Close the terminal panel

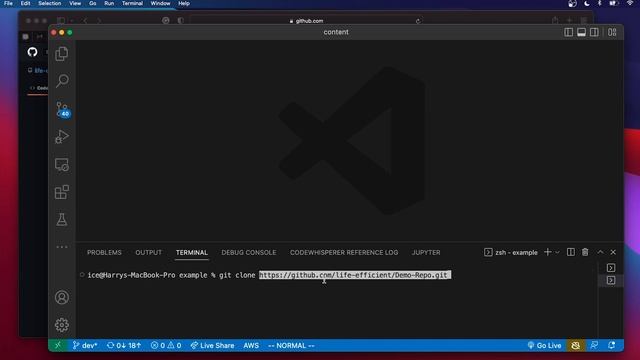click(613, 252)
